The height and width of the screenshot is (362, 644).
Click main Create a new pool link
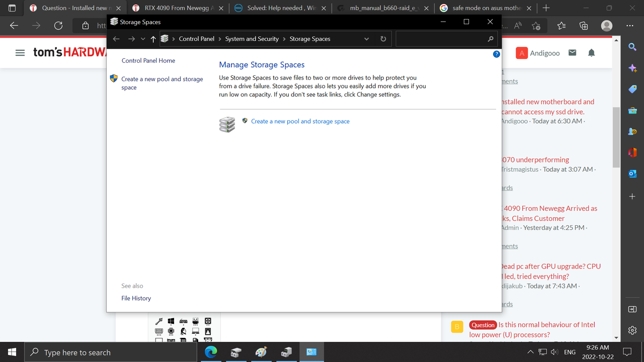point(300,121)
